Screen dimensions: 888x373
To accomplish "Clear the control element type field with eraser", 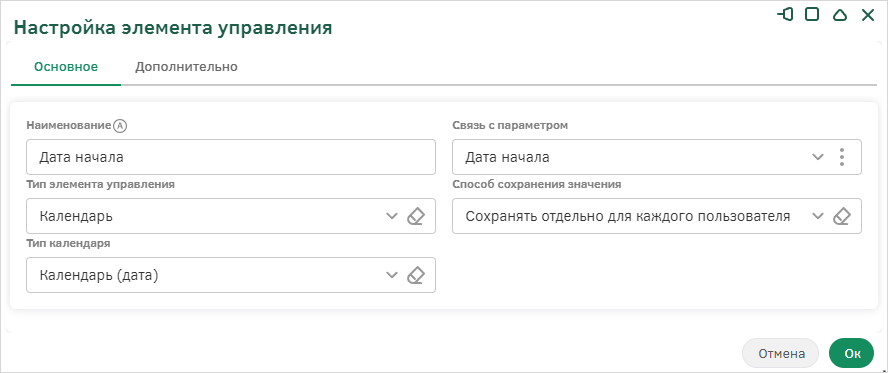I will [x=416, y=216].
